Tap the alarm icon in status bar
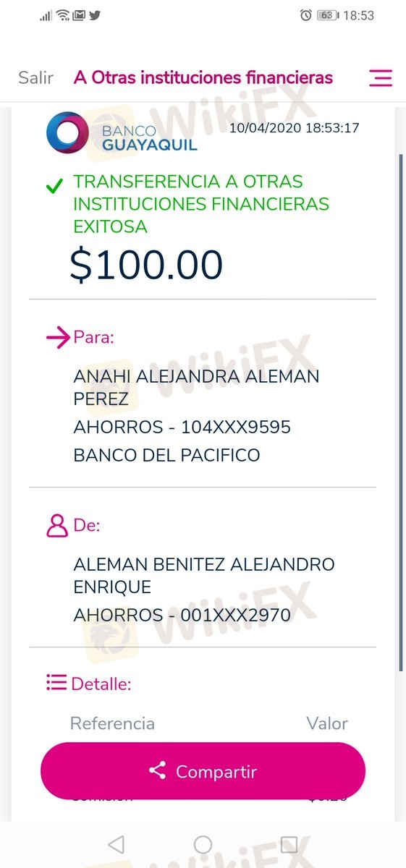 (306, 15)
